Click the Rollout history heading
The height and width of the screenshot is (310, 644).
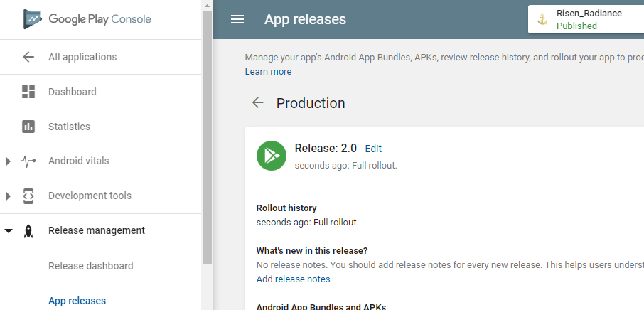286,208
